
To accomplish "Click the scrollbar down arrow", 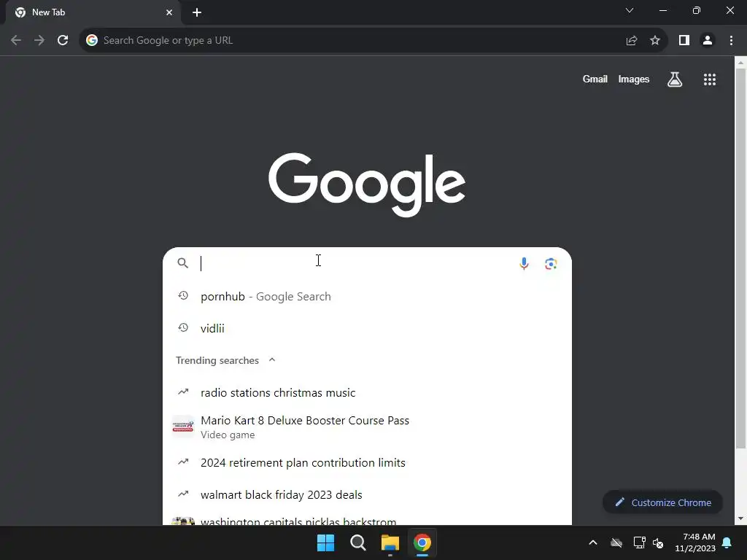I will point(740,518).
